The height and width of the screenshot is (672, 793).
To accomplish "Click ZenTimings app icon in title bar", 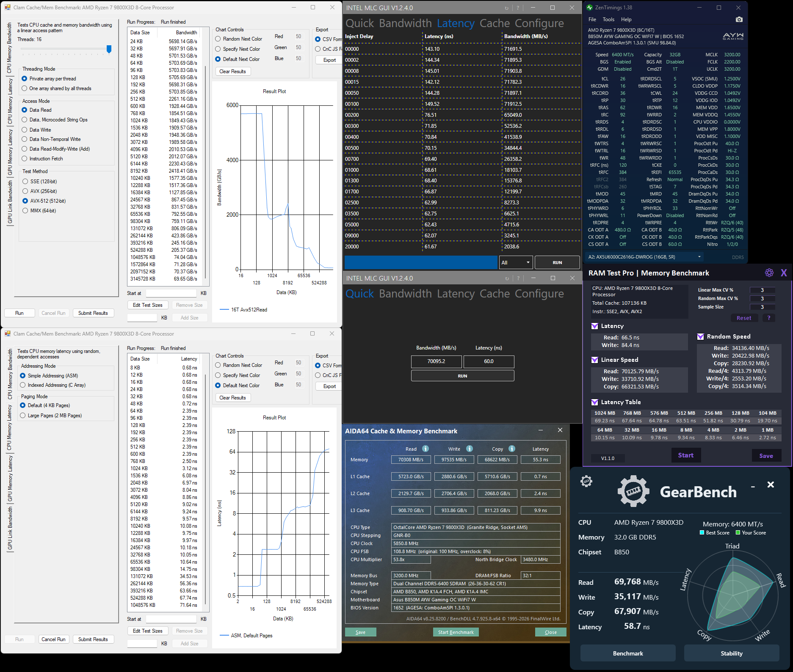I will point(589,8).
